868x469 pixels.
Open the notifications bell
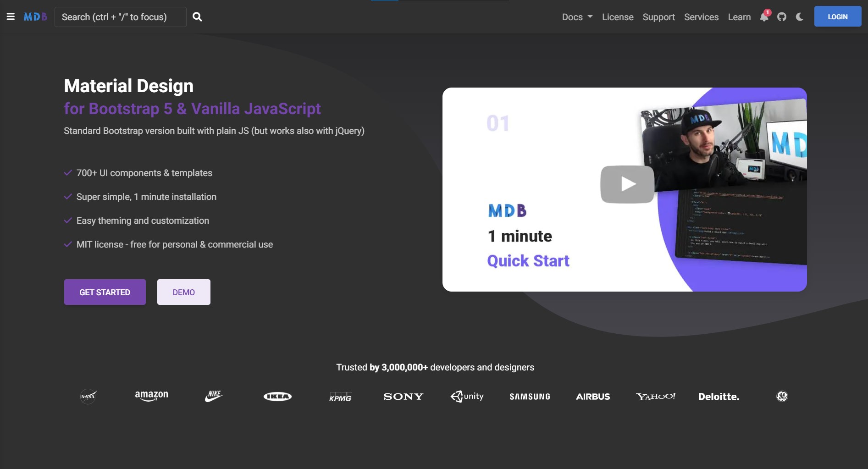click(764, 17)
